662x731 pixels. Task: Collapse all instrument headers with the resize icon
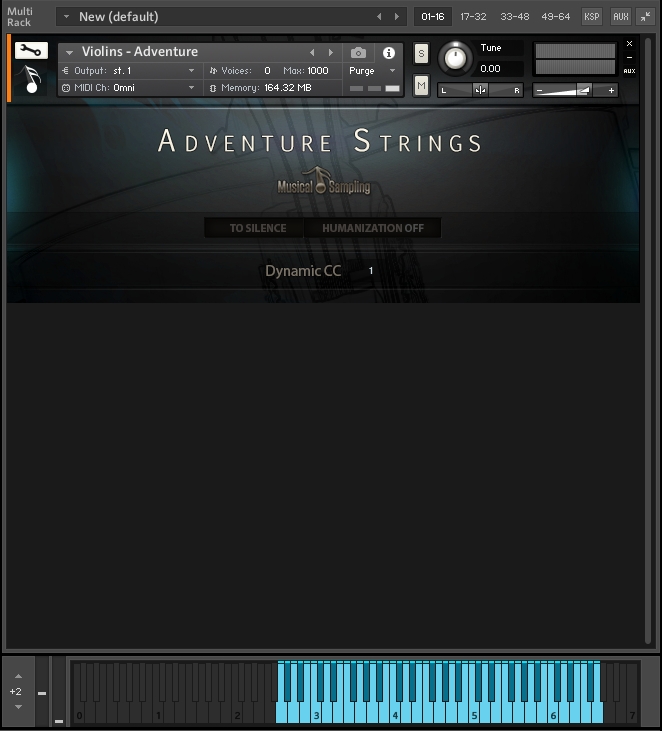[x=646, y=17]
